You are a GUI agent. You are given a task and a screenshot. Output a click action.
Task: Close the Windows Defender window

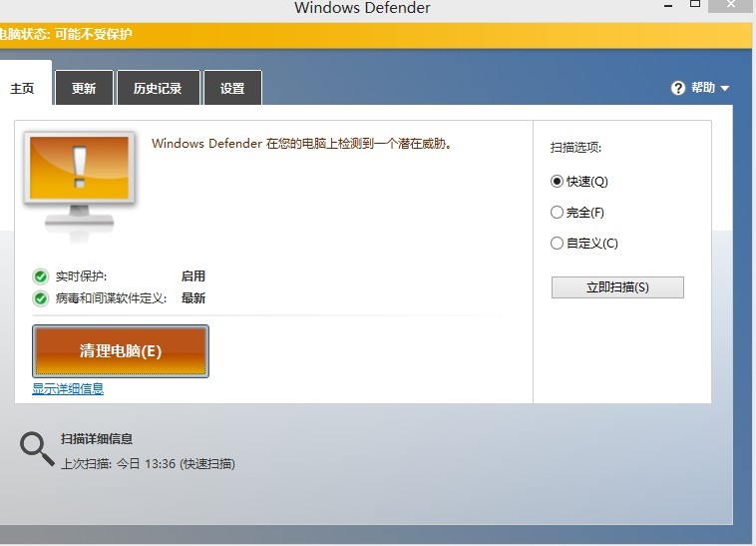pyautogui.click(x=731, y=5)
